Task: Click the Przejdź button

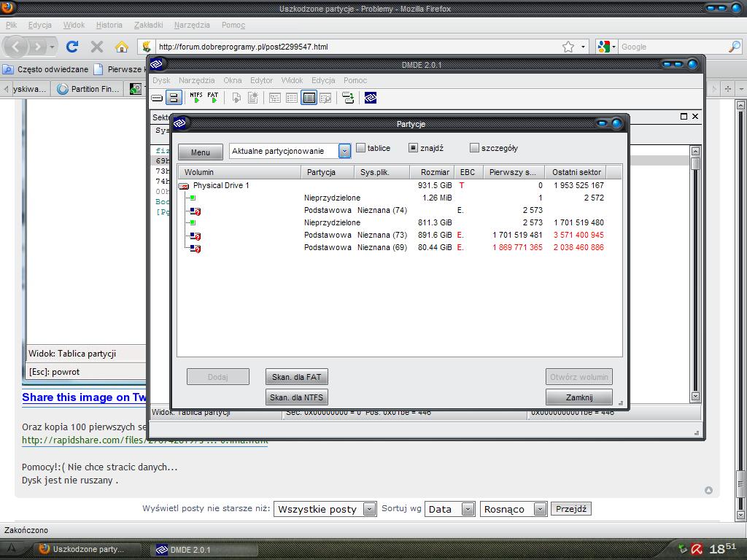Action: [570, 509]
